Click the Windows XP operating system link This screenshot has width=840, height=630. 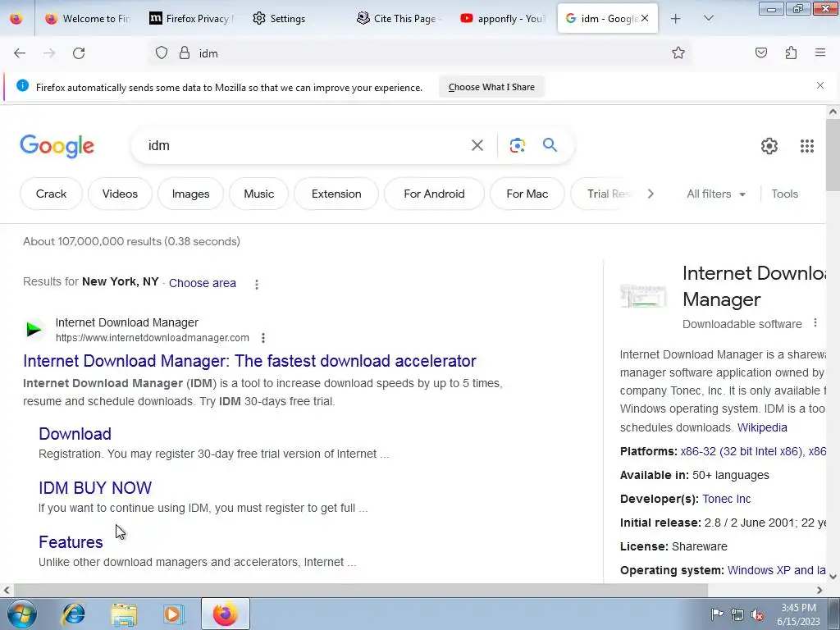point(776,570)
